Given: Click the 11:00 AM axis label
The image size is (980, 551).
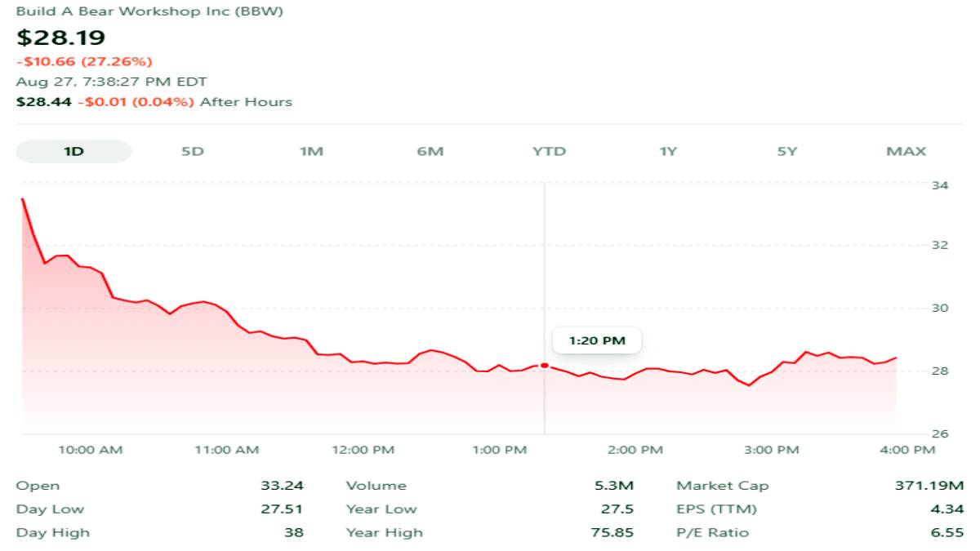Looking at the screenshot, I should click(x=225, y=450).
